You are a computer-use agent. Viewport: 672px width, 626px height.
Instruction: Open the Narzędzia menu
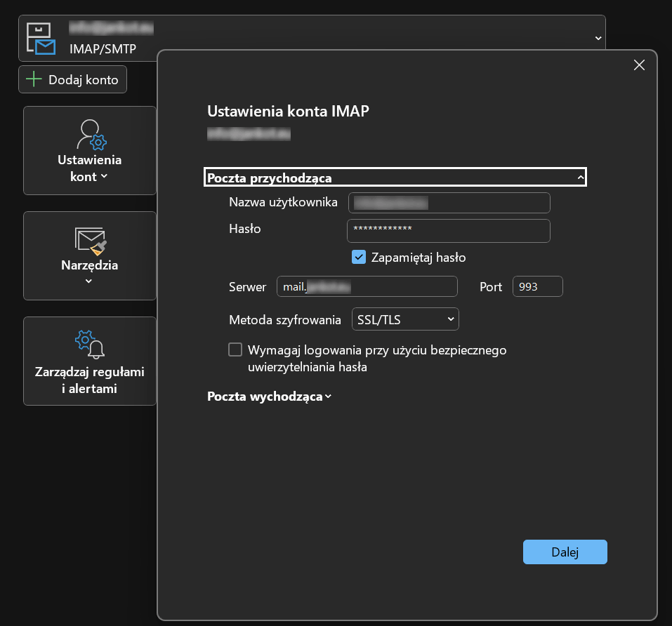pyautogui.click(x=90, y=255)
